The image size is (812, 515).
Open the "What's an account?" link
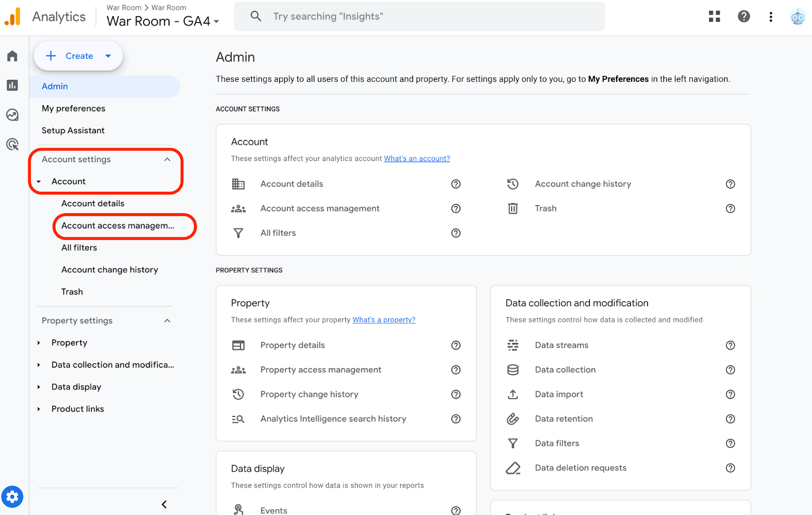click(417, 158)
